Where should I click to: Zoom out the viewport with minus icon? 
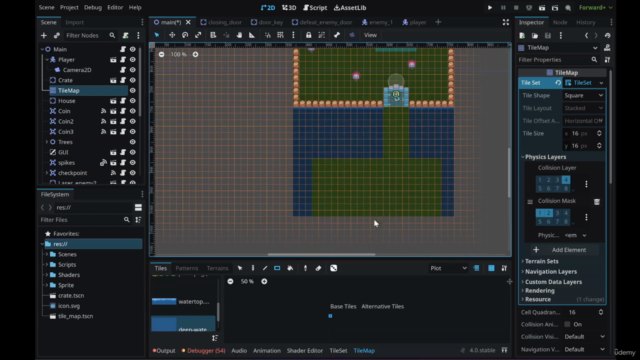162,54
